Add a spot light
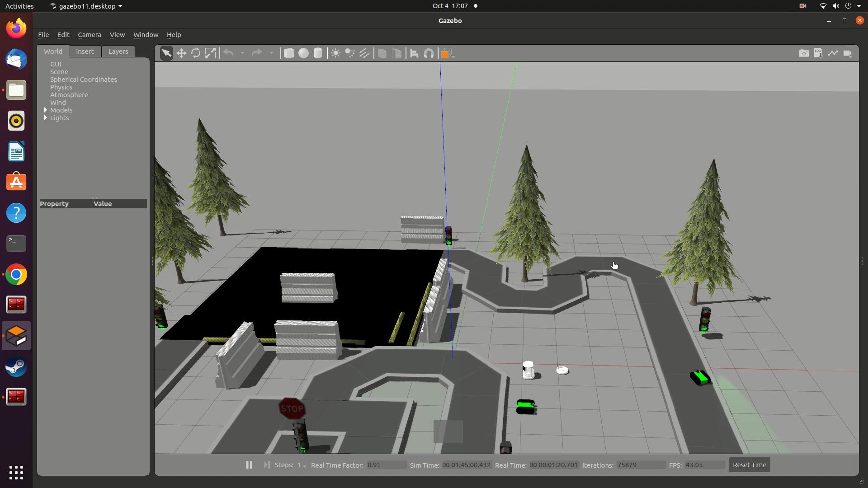Viewport: 868px width, 488px height. [x=350, y=53]
